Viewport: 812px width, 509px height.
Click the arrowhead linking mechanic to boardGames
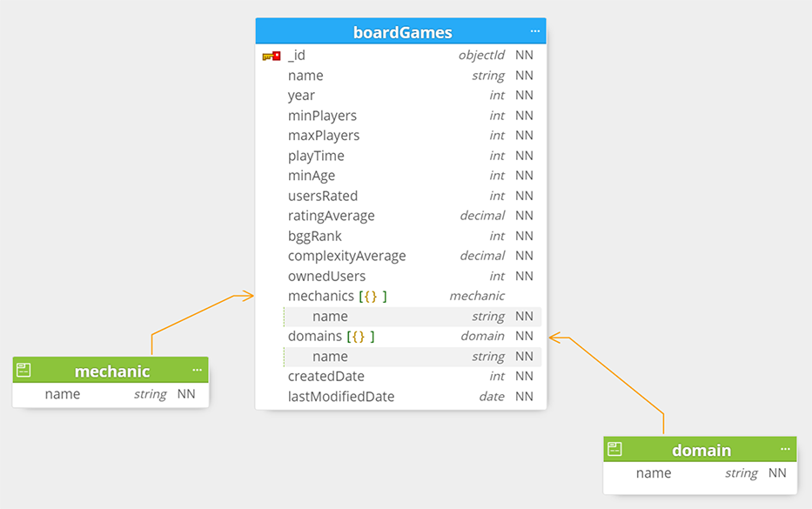tap(244, 296)
